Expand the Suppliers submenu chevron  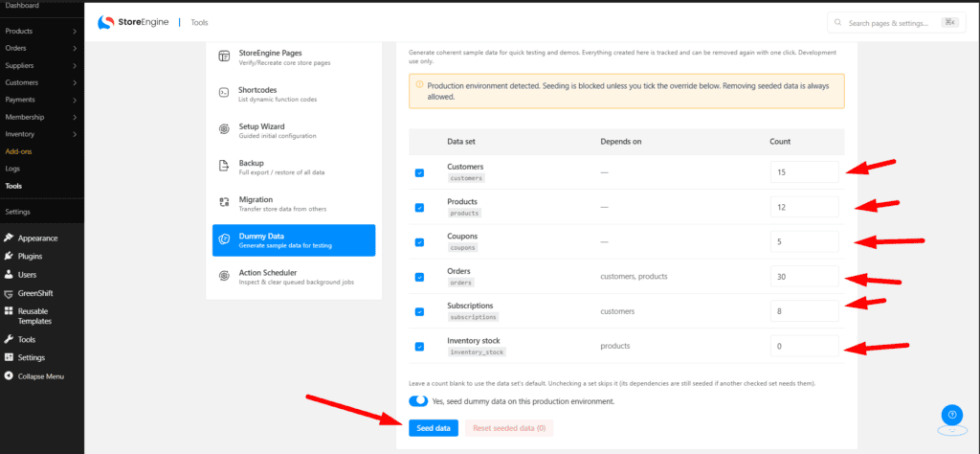pos(75,65)
